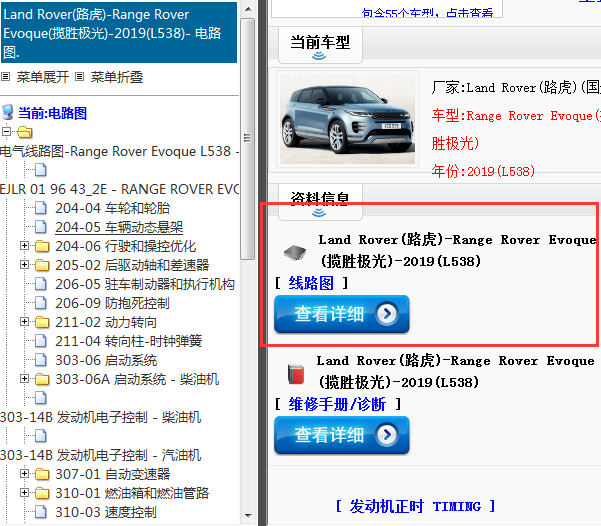601x526 pixels.
Task: Click the red book icon for 维修手册/诊断
Action: tap(296, 374)
